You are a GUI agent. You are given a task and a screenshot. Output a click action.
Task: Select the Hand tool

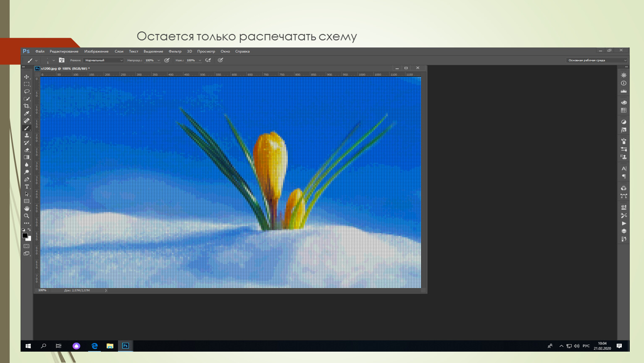pos(26,208)
